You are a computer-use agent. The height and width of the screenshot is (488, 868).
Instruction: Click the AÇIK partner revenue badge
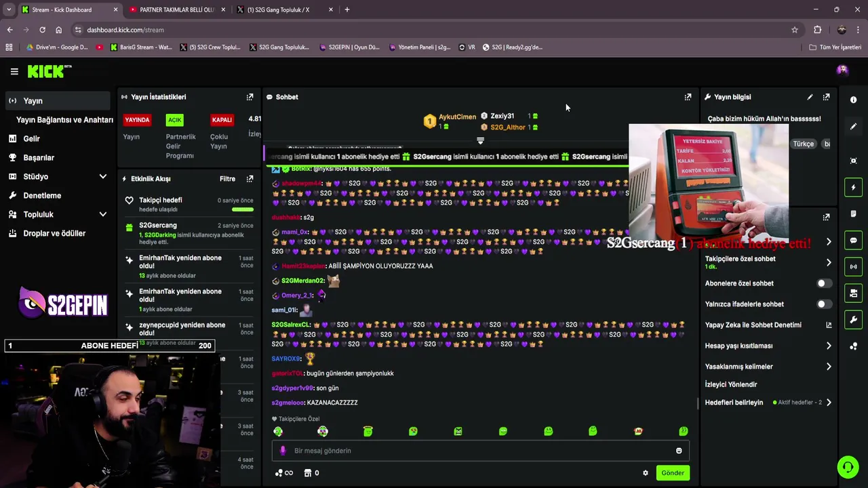click(175, 120)
